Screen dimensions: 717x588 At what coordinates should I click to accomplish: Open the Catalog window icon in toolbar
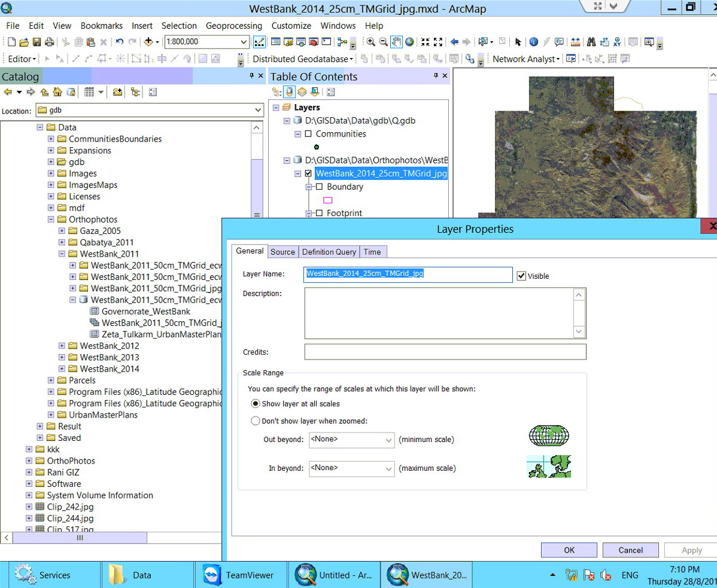[x=288, y=42]
